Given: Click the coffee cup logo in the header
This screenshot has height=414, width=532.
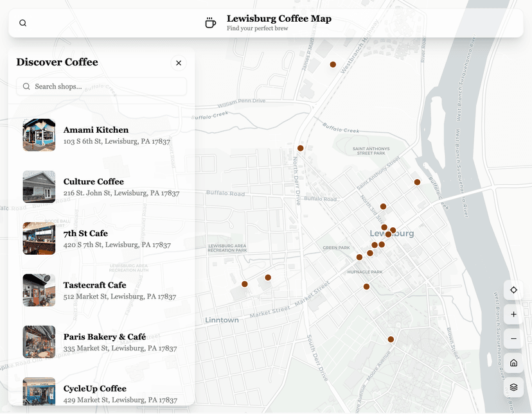Looking at the screenshot, I should point(210,22).
